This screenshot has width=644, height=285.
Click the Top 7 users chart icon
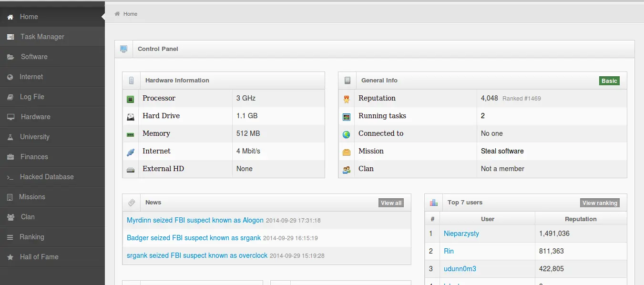[433, 203]
